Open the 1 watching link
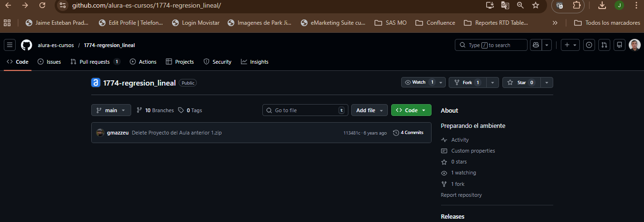This screenshot has height=222, width=644. coord(459,173)
